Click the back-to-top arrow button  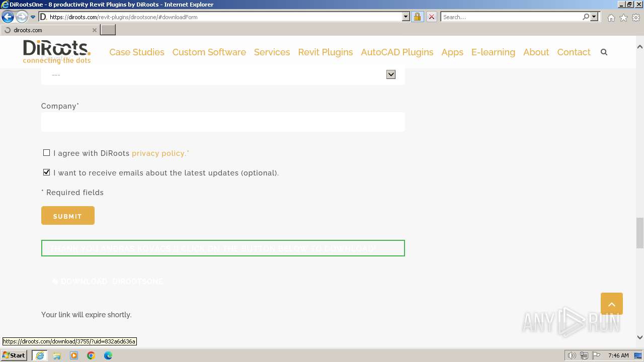pos(612,304)
